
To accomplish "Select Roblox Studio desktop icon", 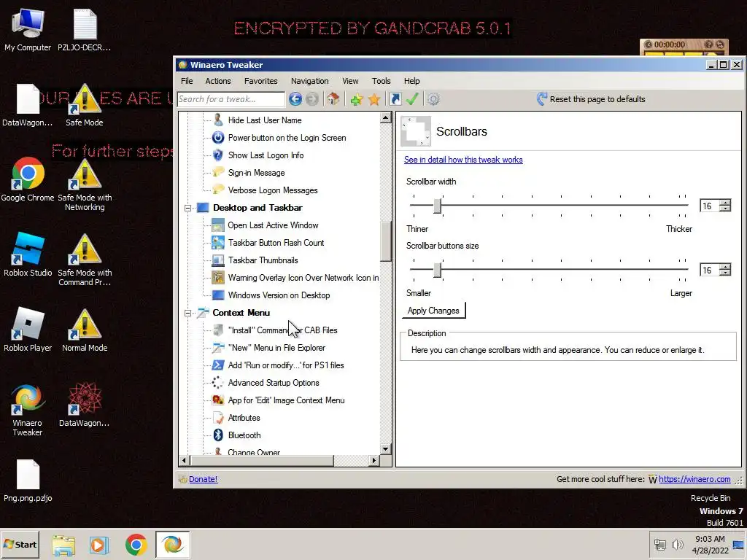I will 28,254.
